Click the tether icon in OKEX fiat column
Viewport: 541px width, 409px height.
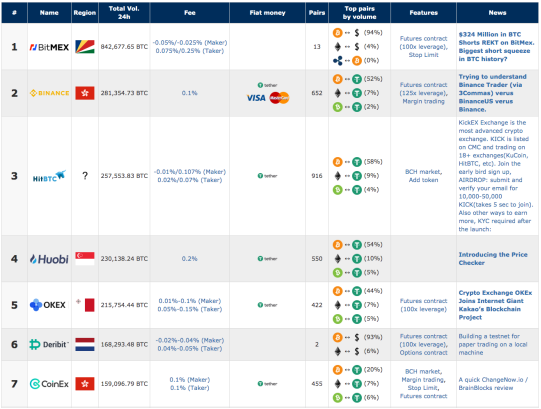point(267,305)
